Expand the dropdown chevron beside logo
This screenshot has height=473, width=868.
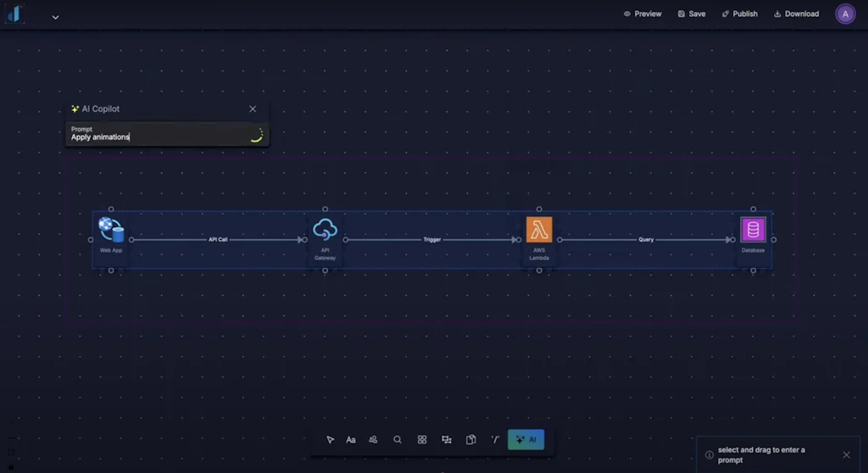point(55,17)
